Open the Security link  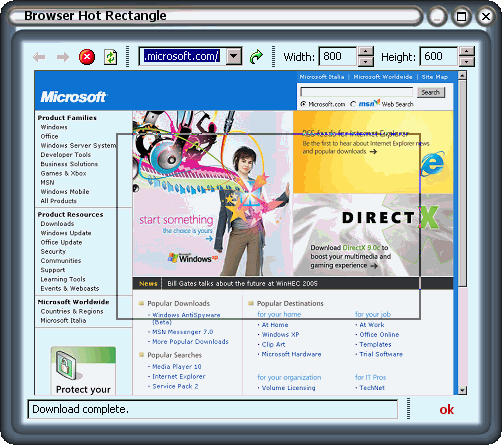pyautogui.click(x=53, y=252)
